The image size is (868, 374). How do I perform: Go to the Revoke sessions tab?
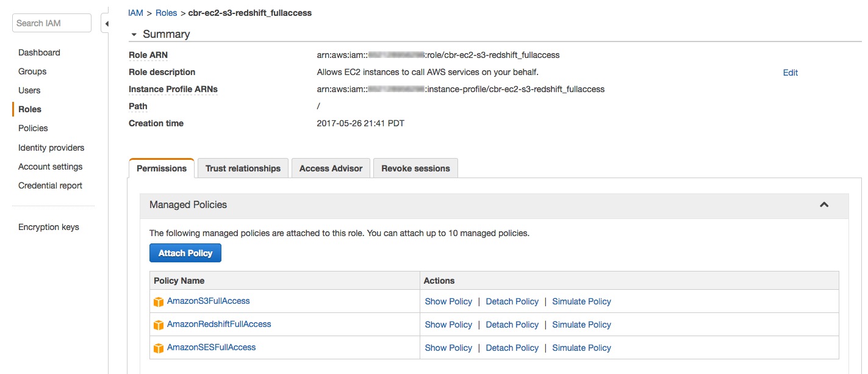pyautogui.click(x=415, y=168)
